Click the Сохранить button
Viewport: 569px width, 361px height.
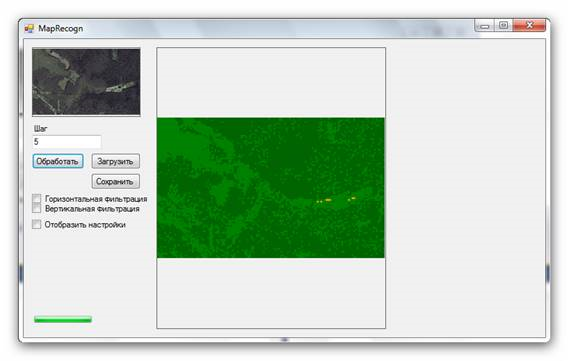(115, 181)
